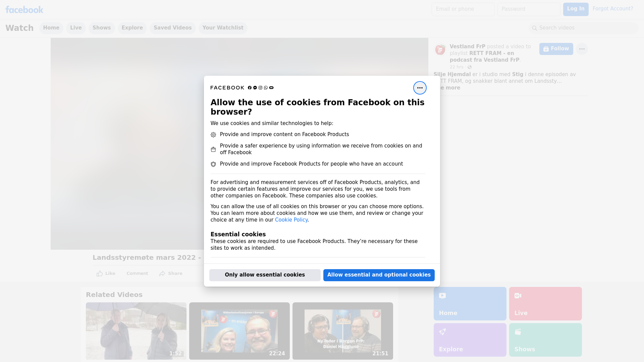The height and width of the screenshot is (362, 644).
Task: Click the Log In button
Action: pos(576,9)
